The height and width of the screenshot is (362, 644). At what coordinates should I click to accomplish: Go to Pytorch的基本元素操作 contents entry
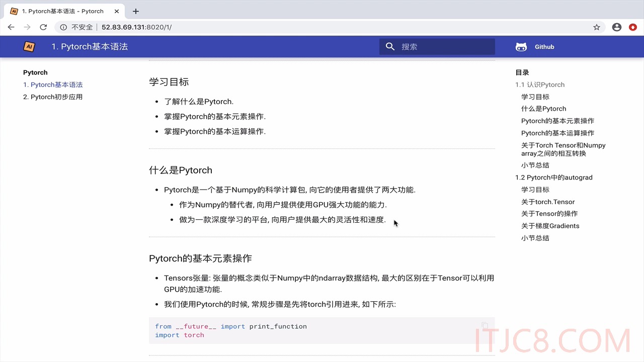pyautogui.click(x=557, y=121)
